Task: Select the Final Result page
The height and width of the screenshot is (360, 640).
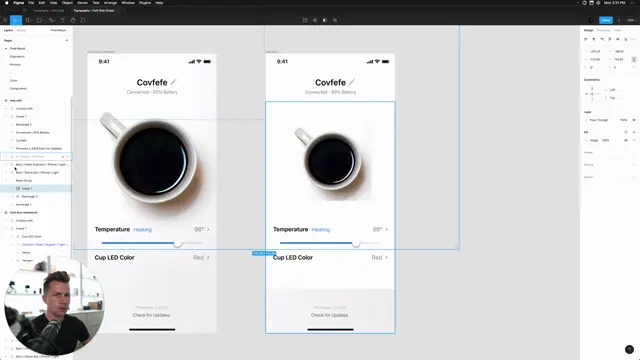Action: (x=18, y=49)
